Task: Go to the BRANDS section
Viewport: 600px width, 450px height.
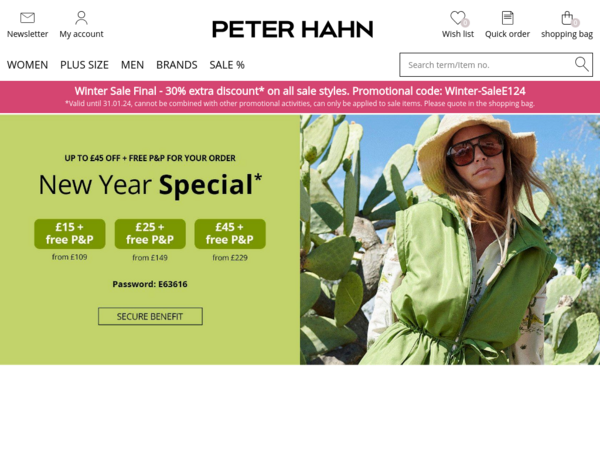Action: (176, 65)
